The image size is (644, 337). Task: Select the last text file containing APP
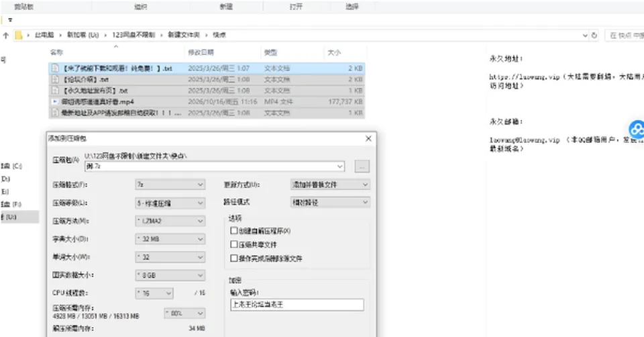point(207,113)
